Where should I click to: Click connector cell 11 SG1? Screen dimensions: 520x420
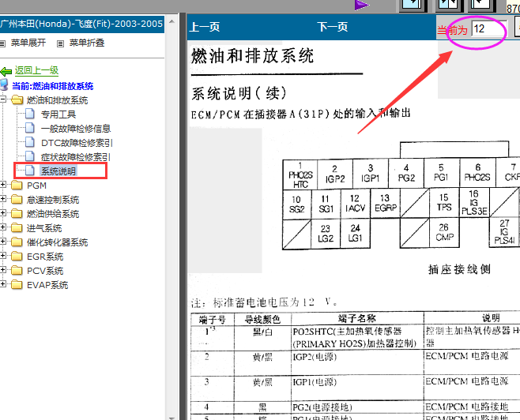(x=326, y=204)
